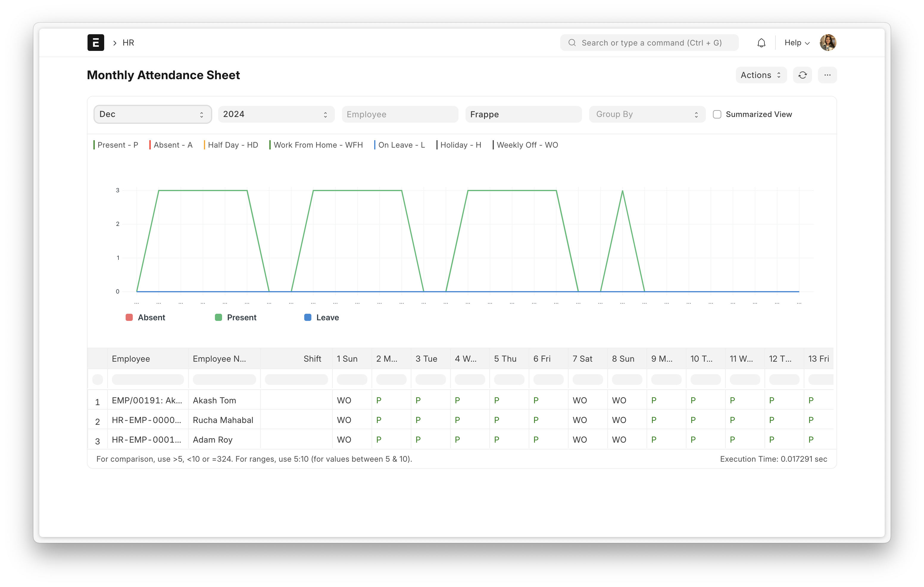Toggle the Absent chart legend

[146, 318]
